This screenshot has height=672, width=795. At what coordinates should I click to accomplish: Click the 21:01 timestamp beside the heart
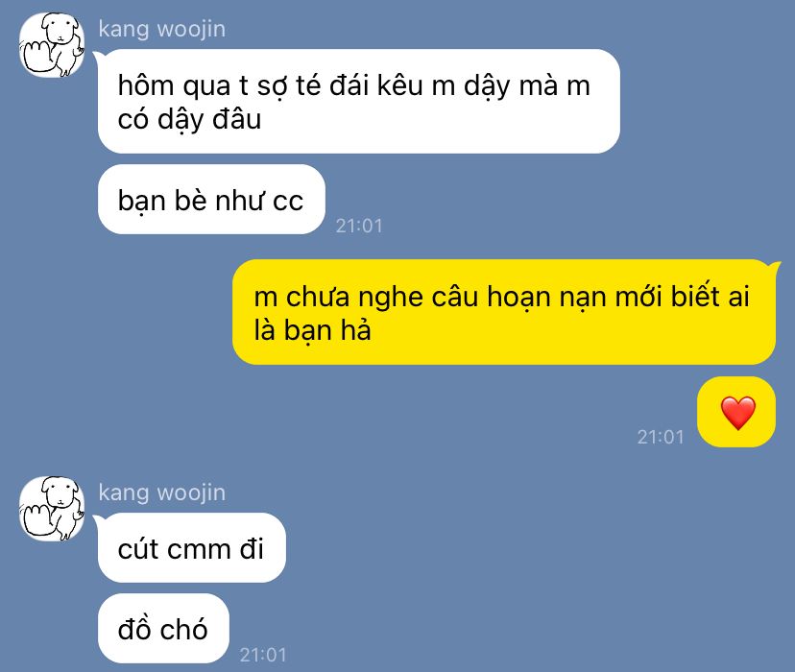(x=661, y=437)
